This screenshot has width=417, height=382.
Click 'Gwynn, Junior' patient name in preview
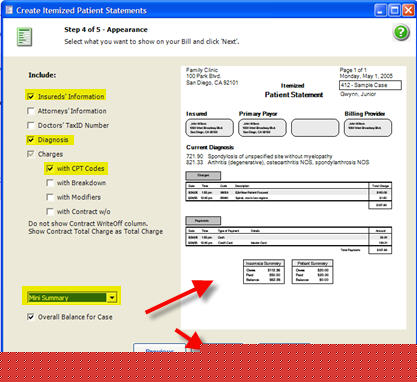click(358, 94)
